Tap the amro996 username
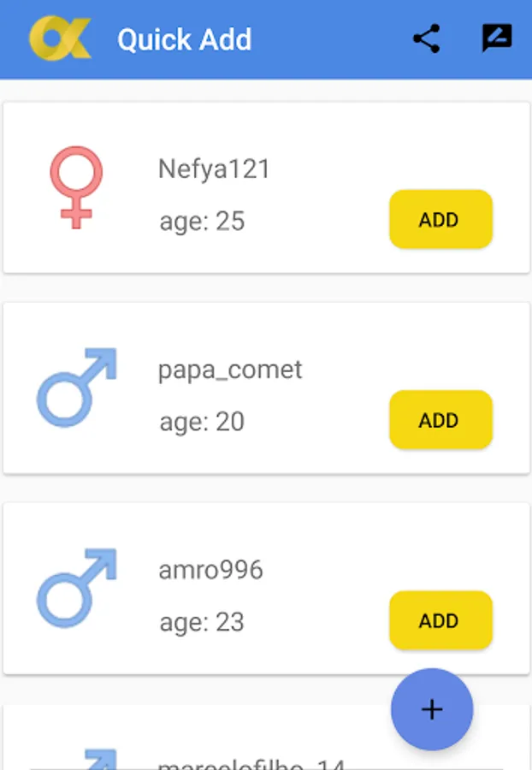The width and height of the screenshot is (532, 770). 210,571
